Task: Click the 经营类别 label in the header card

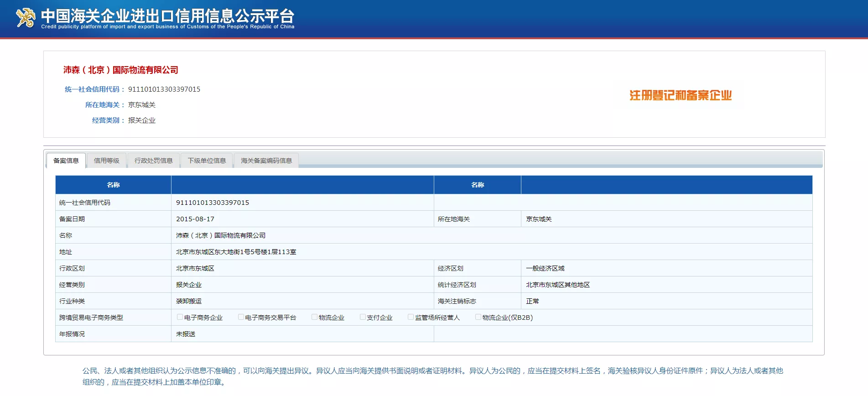Action: click(x=108, y=120)
